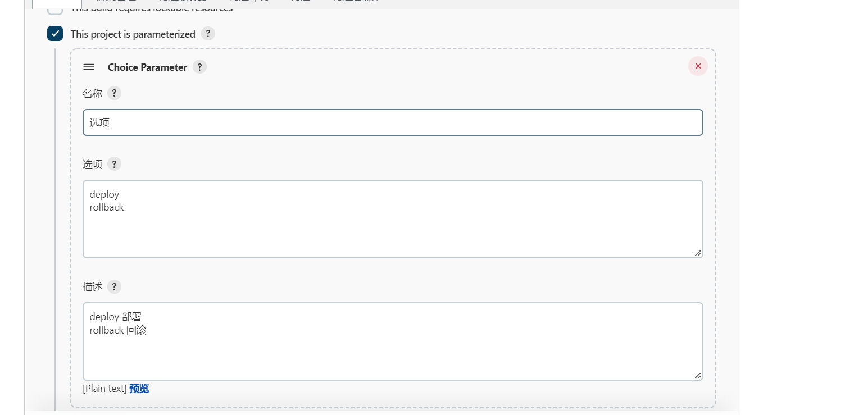Click the rollback 回滚 line in description box
The width and height of the screenshot is (868, 415).
click(x=119, y=330)
